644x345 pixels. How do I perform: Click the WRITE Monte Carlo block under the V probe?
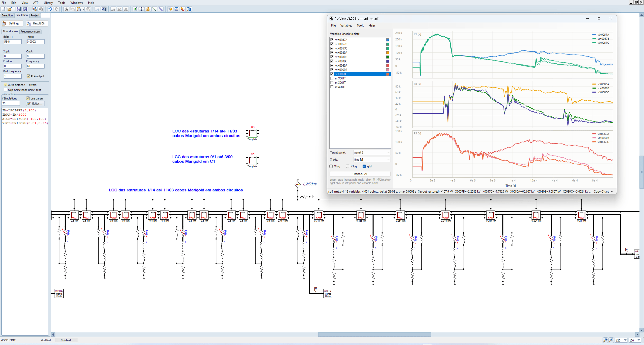point(328,293)
